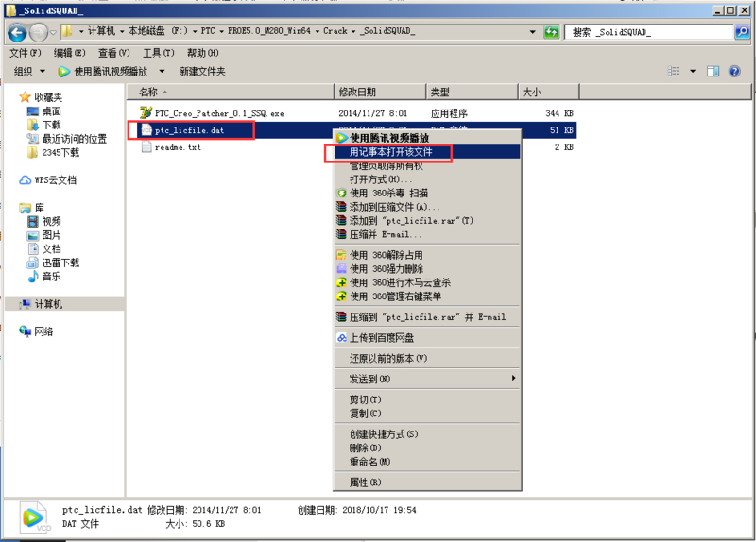This screenshot has height=542, width=756.
Task: Sort by the 大小 column header
Action: 549,92
